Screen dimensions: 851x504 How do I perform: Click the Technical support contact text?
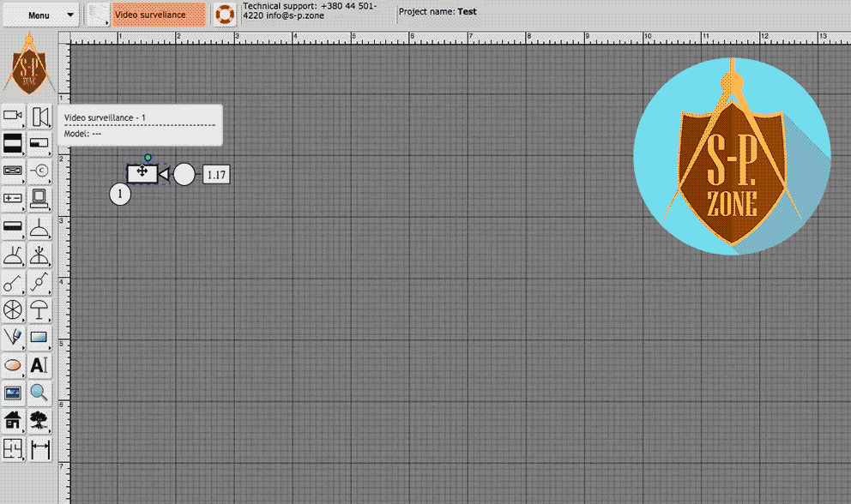310,11
